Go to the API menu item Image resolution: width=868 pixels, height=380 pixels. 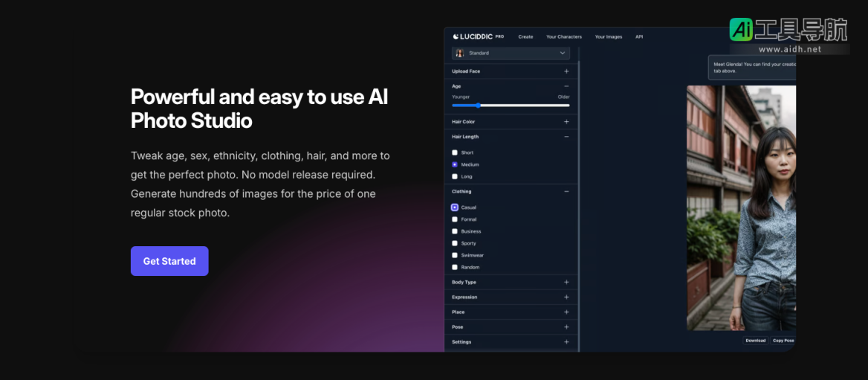[x=638, y=36]
